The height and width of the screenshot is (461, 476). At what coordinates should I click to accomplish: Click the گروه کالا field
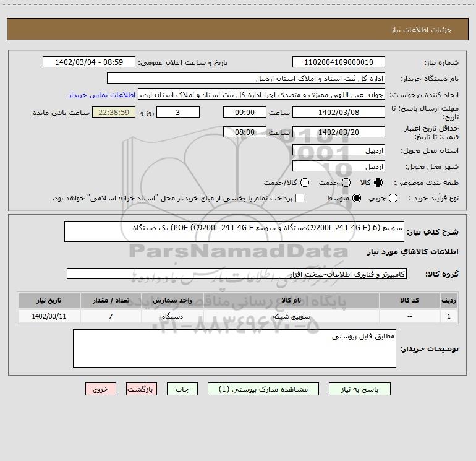[237, 274]
